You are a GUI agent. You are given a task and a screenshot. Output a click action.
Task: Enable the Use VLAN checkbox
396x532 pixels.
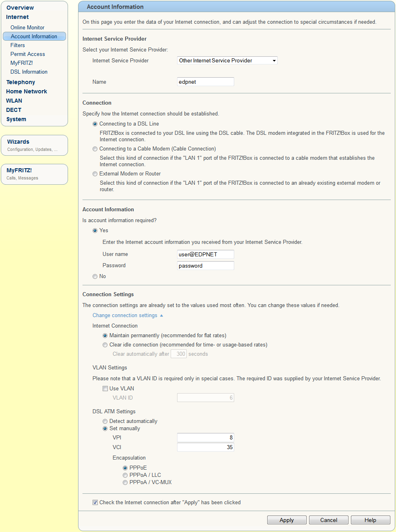105,388
